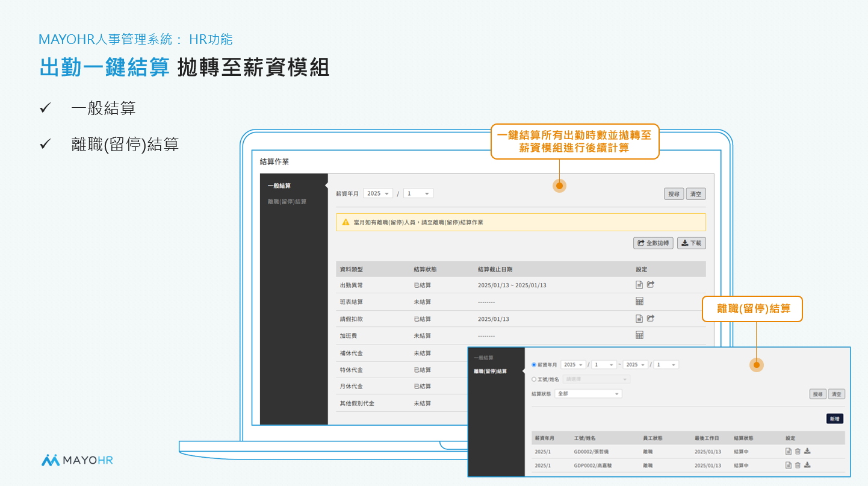Click 班表結算 row label
The width and height of the screenshot is (868, 486).
tap(352, 302)
